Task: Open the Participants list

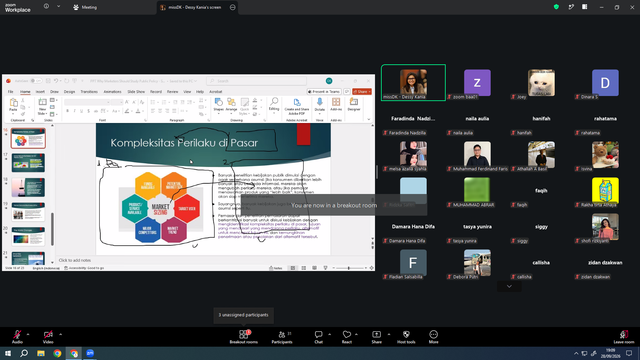Action: pyautogui.click(x=282, y=336)
